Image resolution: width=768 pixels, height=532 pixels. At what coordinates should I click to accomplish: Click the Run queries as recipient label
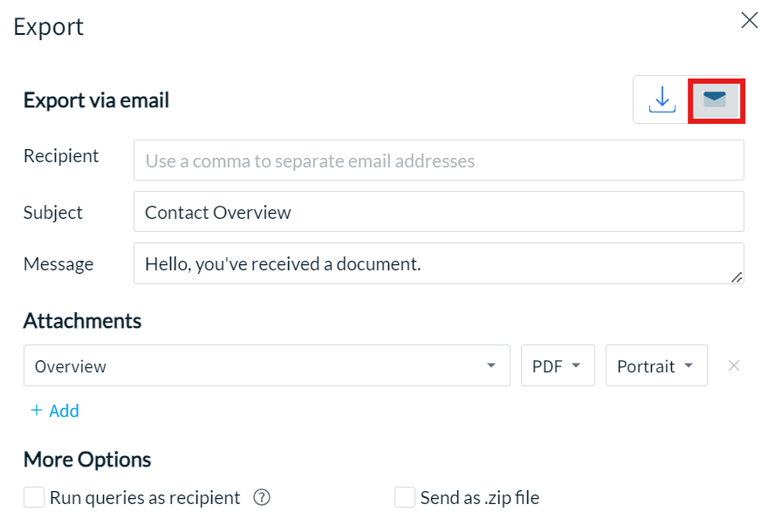145,498
